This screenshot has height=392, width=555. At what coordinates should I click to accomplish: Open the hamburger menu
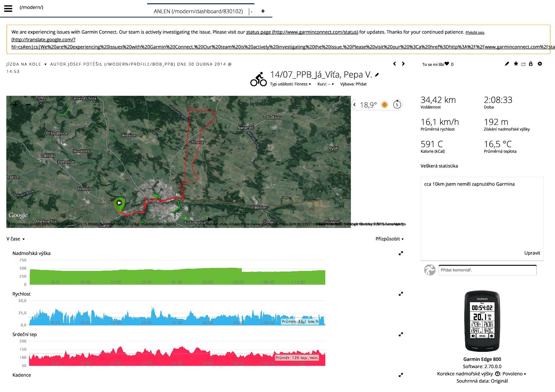pyautogui.click(x=8, y=9)
